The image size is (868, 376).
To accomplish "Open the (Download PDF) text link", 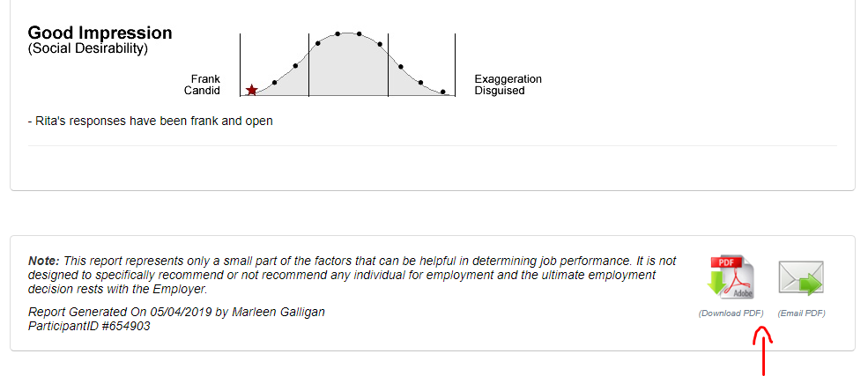I will pyautogui.click(x=731, y=313).
